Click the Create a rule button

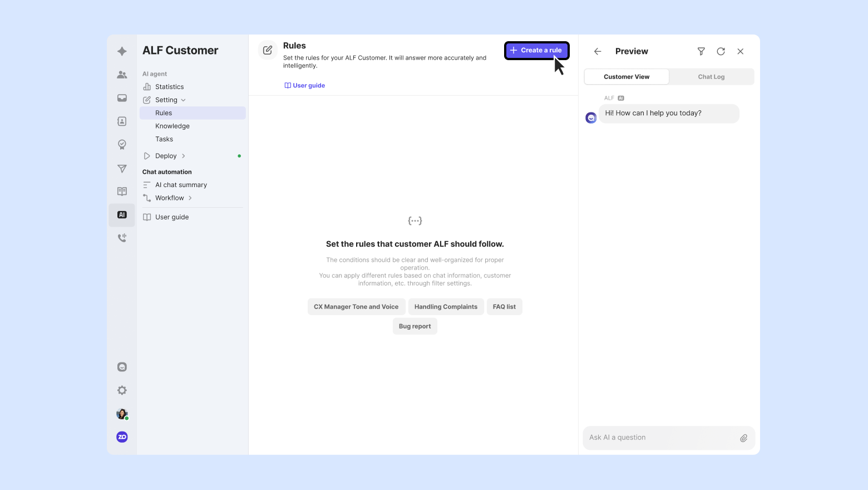[536, 50]
